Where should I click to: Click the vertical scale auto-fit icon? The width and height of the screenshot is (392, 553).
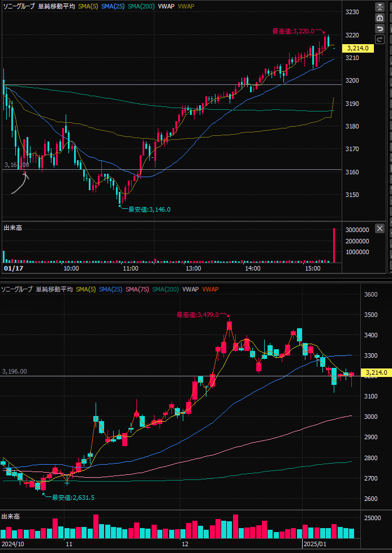tap(380, 7)
